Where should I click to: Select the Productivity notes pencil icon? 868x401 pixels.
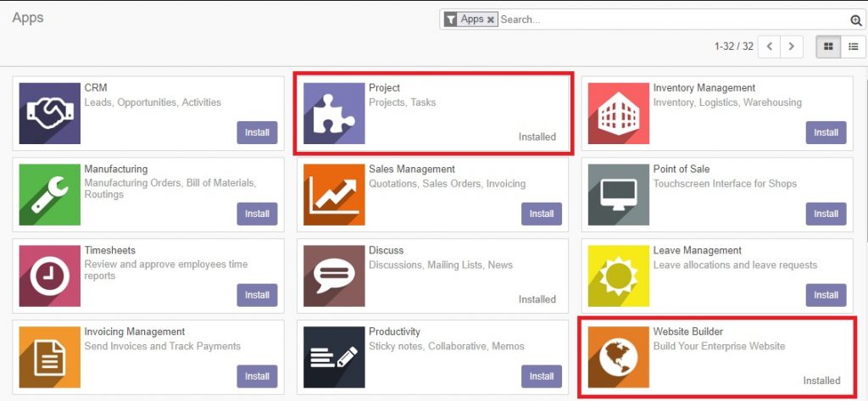tap(334, 357)
